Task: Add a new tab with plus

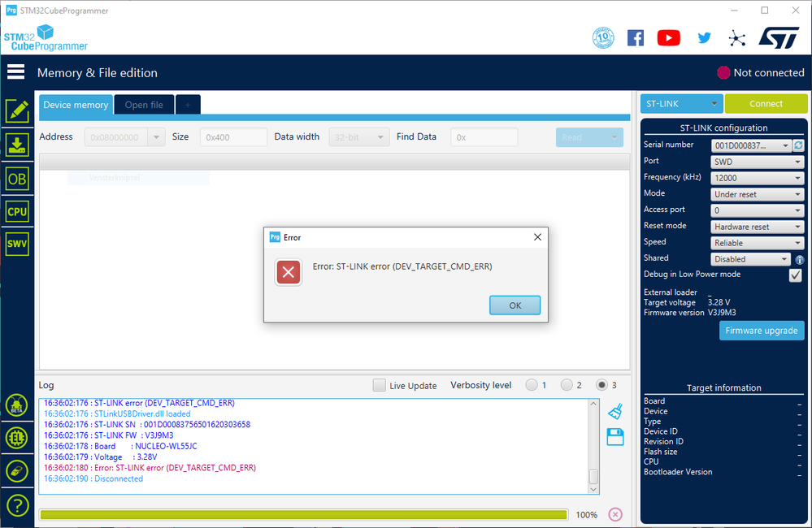Action: (x=188, y=105)
